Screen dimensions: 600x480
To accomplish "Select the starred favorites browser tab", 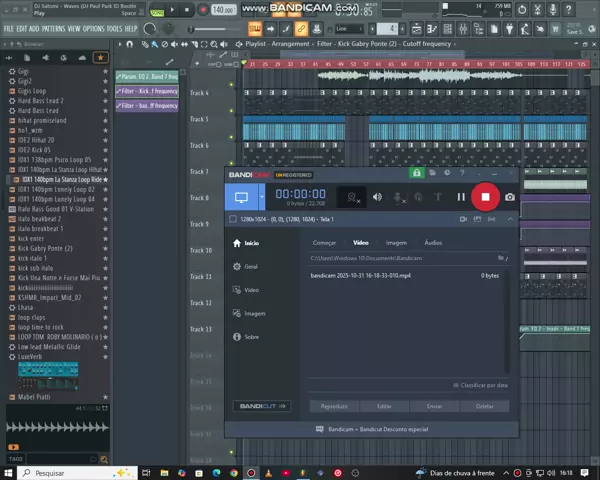I will click(x=100, y=58).
